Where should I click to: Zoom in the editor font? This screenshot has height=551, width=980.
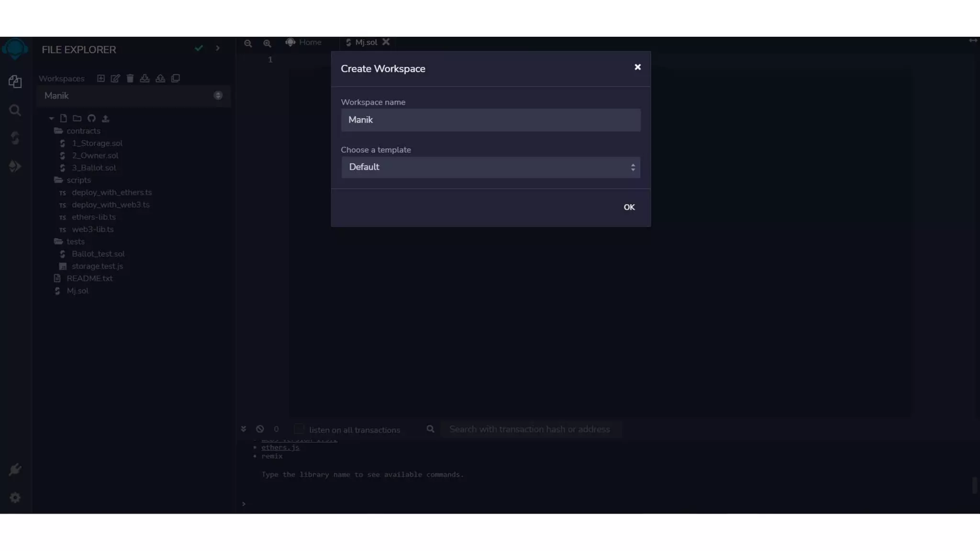[x=267, y=44]
